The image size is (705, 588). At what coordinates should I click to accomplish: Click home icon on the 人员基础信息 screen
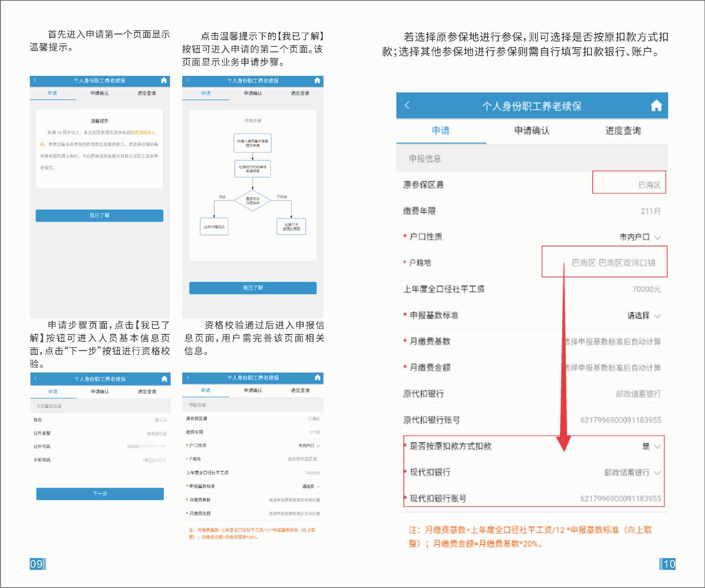pyautogui.click(x=164, y=379)
